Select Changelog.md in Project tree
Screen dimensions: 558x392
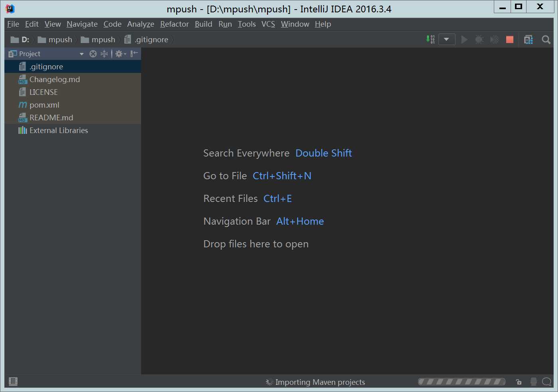click(x=73, y=79)
